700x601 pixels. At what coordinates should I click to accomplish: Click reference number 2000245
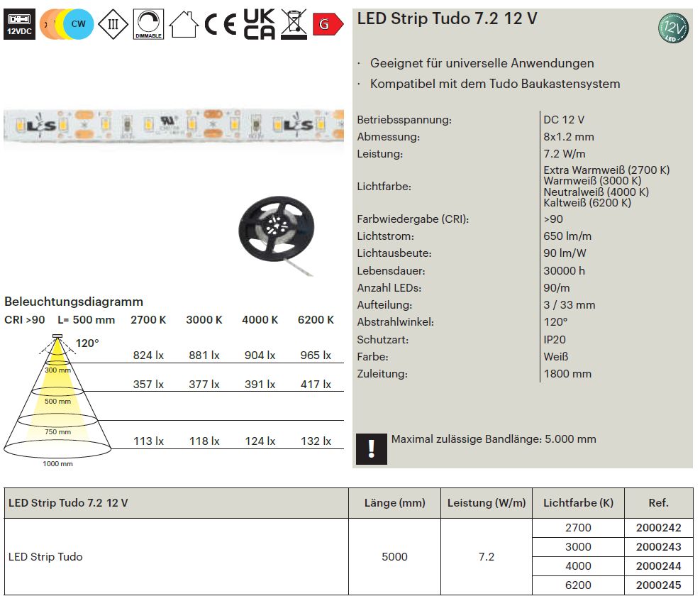pyautogui.click(x=658, y=585)
